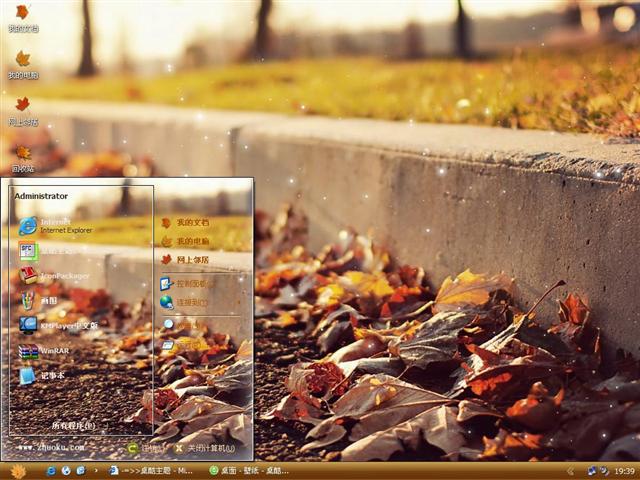The height and width of the screenshot is (480, 640).
Task: Click the 19:39 taskbar clock
Action: [x=624, y=471]
